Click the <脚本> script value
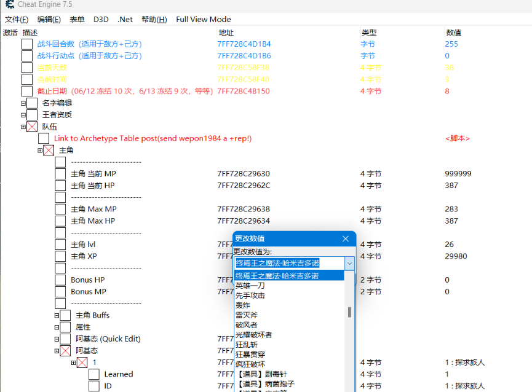The image size is (532, 392). click(457, 138)
